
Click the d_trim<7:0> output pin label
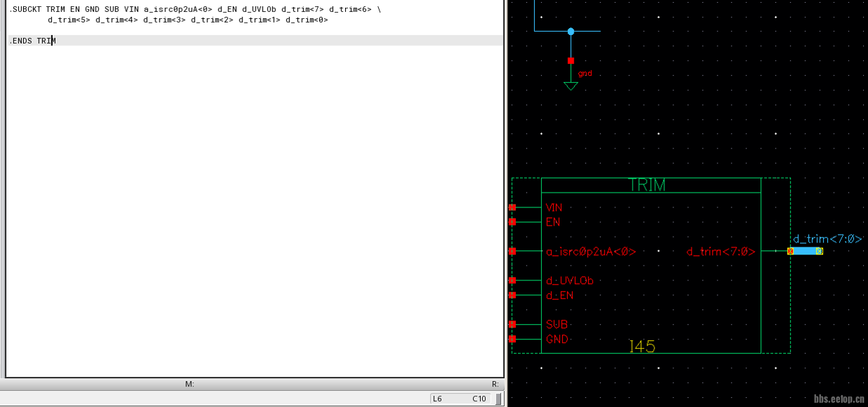[720, 252]
